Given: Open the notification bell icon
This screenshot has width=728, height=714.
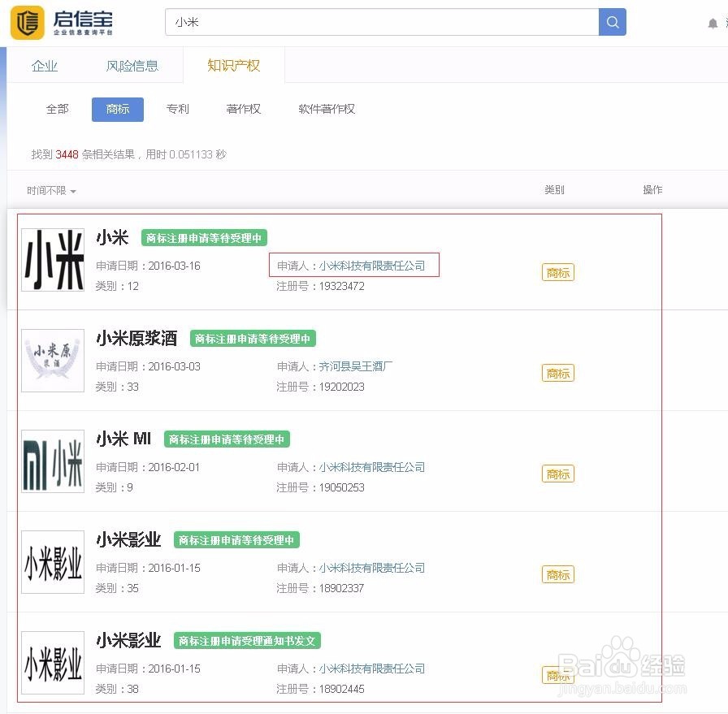Looking at the screenshot, I should pos(713,24).
